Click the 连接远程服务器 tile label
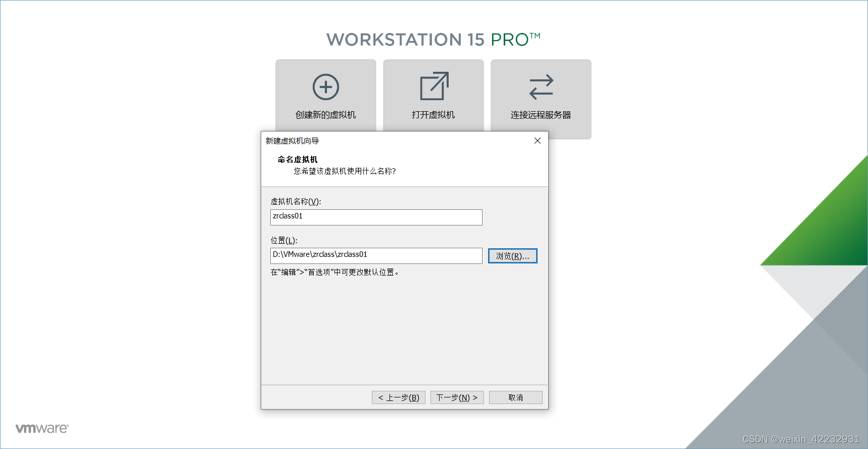Viewport: 868px width, 449px height. click(541, 115)
